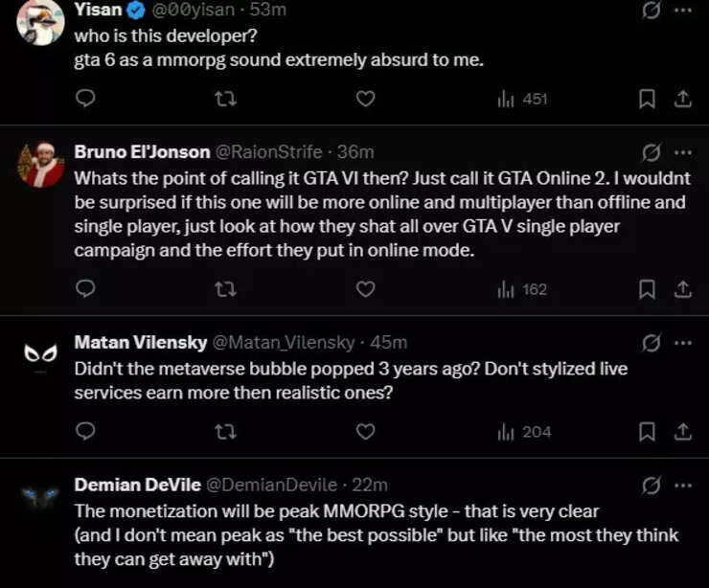Open the 45m timestamp on Matan's tweet
The width and height of the screenshot is (709, 588).
pos(389,343)
